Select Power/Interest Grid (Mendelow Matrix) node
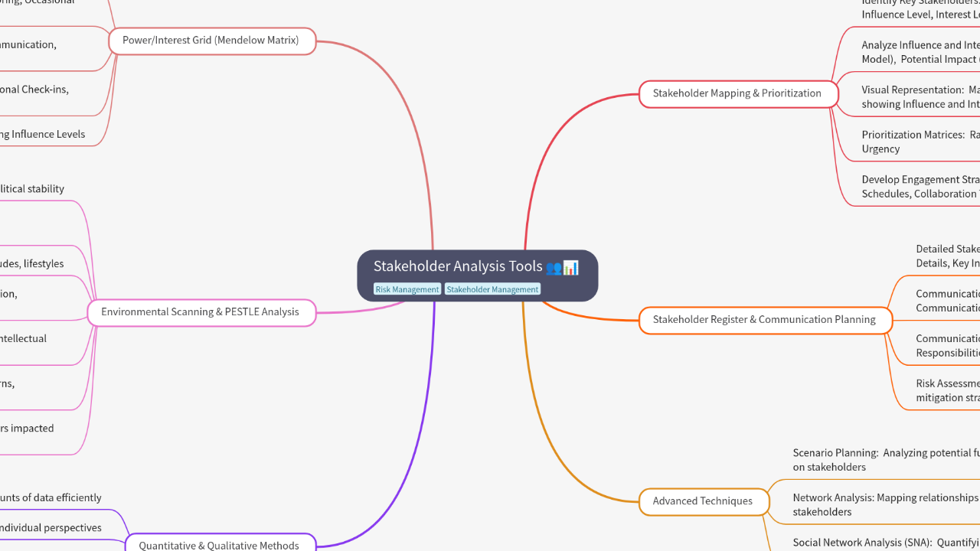The image size is (980, 551). 212,41
